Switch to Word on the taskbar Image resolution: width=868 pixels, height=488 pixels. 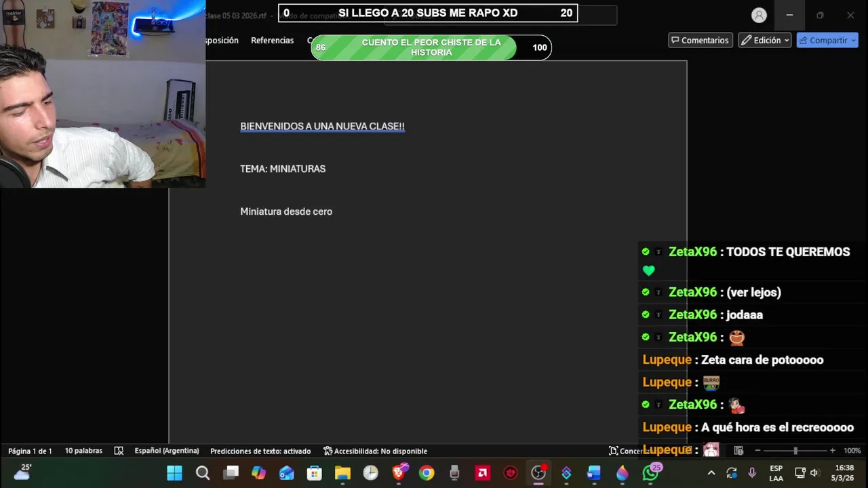point(594,473)
